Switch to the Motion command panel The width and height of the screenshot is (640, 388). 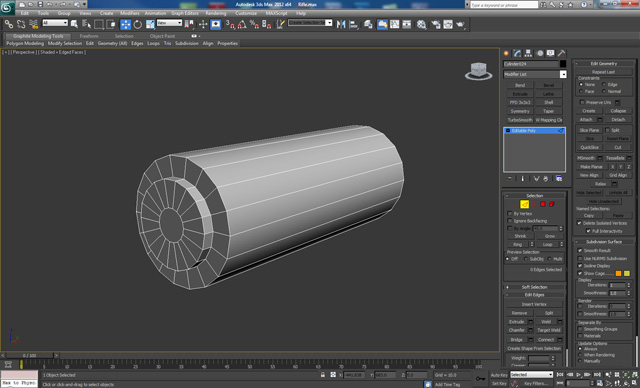[x=540, y=53]
